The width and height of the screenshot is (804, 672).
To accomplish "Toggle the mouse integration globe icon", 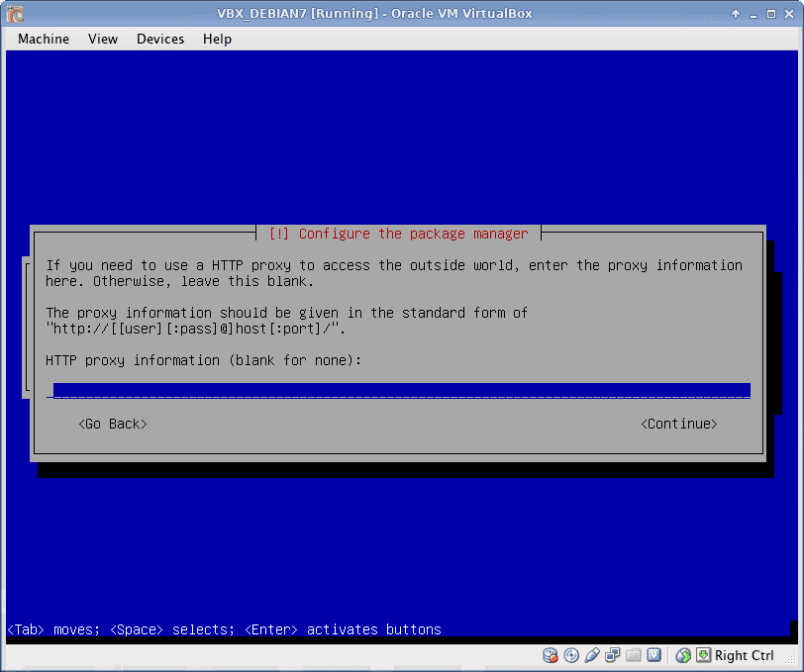I will click(683, 655).
